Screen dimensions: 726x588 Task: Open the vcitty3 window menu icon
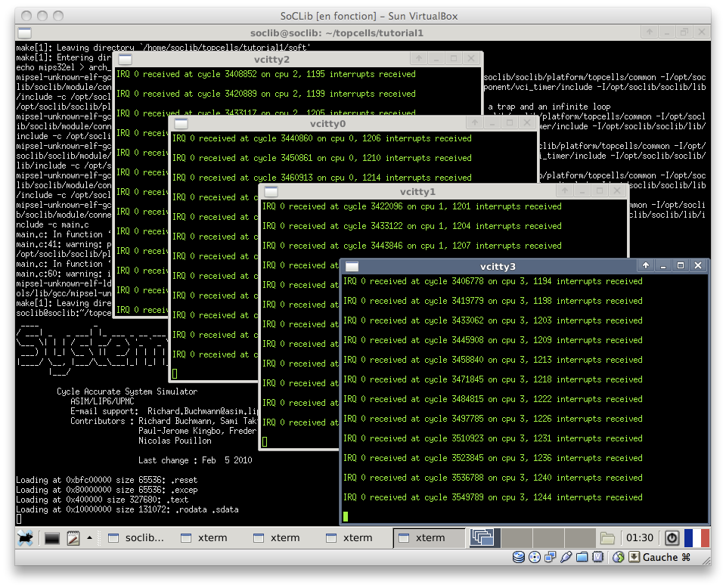coord(352,266)
